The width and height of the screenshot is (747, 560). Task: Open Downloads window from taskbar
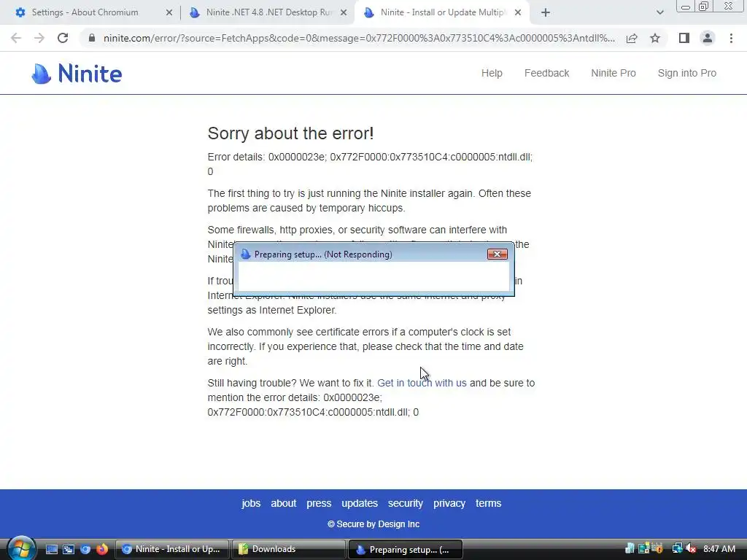point(288,549)
